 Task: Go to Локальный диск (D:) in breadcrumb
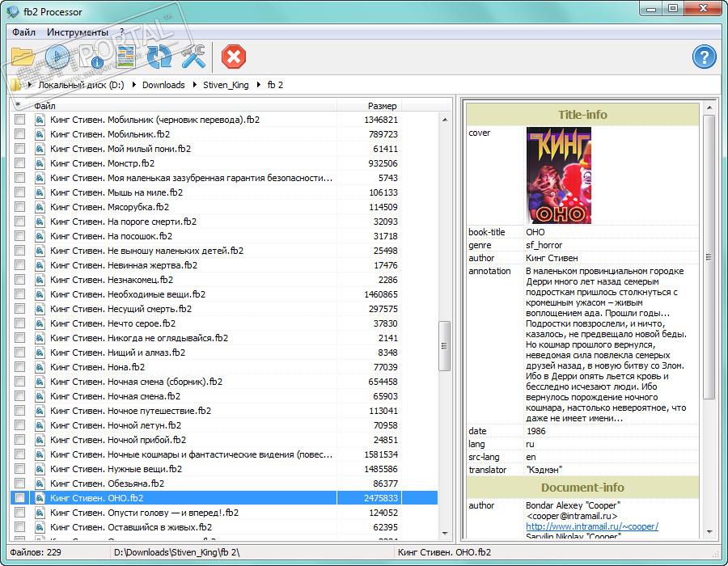tap(81, 85)
